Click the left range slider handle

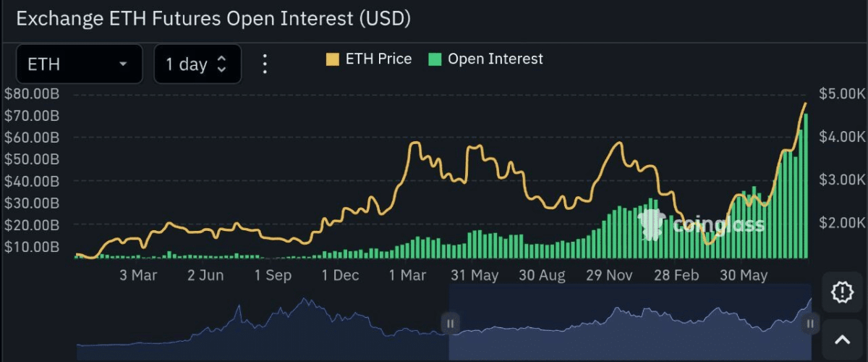click(x=450, y=324)
